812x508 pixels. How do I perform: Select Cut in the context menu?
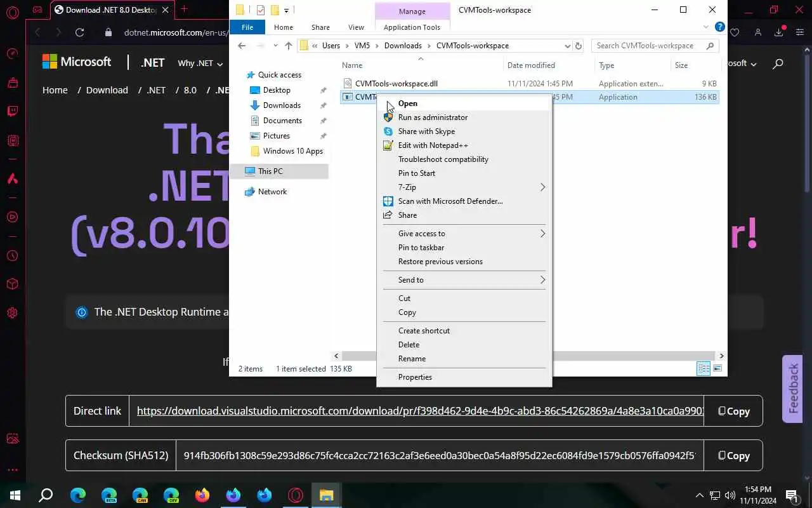click(464, 298)
